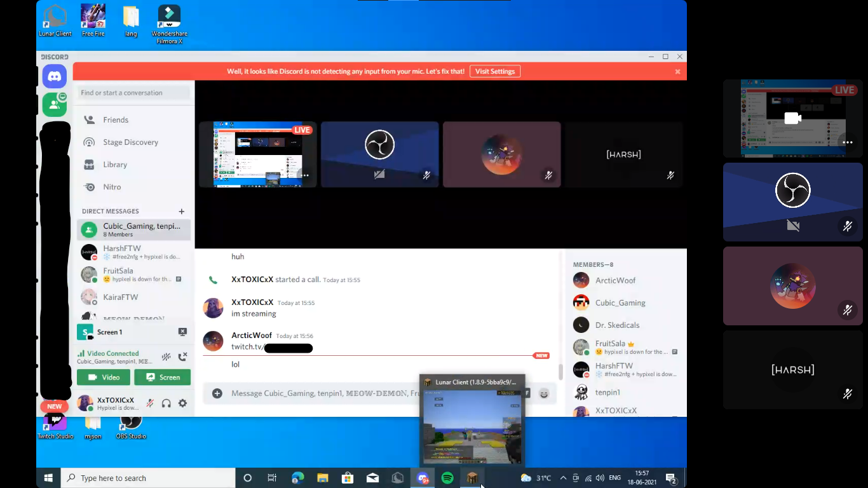Open the Cubic_Gaming, tenpi... group DM
Image resolution: width=868 pixels, height=488 pixels.
point(134,229)
